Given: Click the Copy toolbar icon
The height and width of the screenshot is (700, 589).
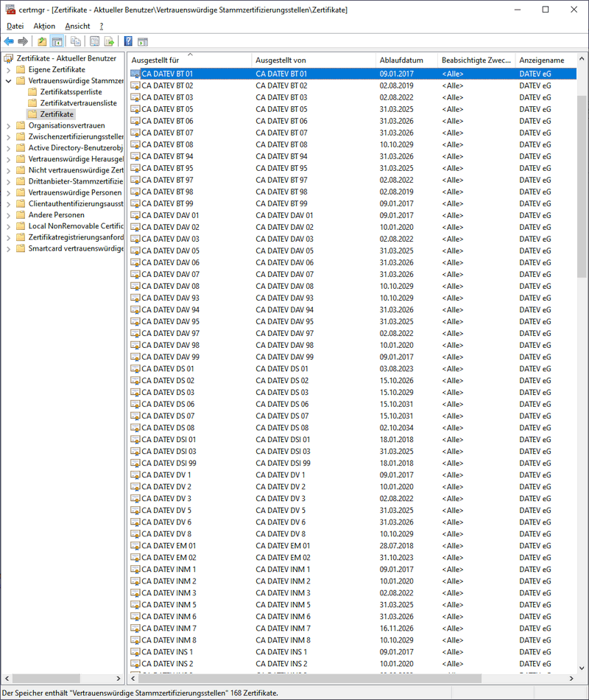Looking at the screenshot, I should tap(76, 41).
